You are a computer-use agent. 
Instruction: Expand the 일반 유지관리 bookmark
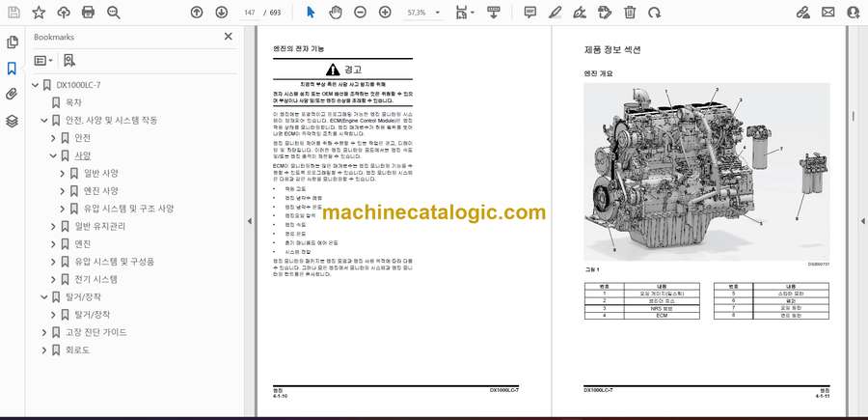(x=53, y=226)
